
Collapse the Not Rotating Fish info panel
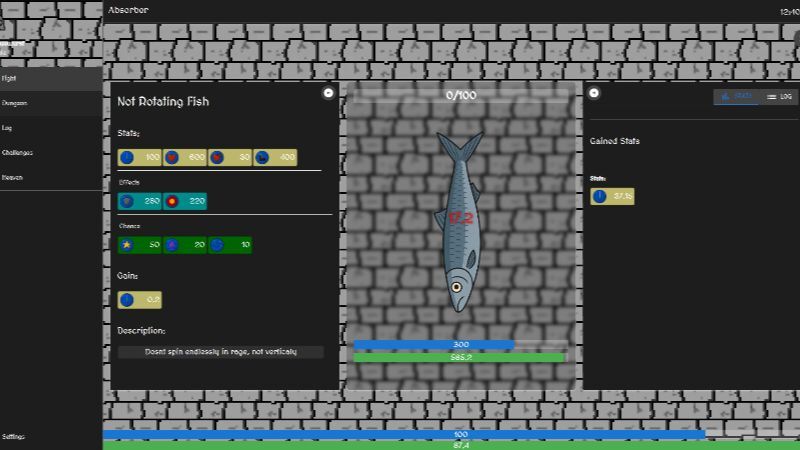point(328,93)
